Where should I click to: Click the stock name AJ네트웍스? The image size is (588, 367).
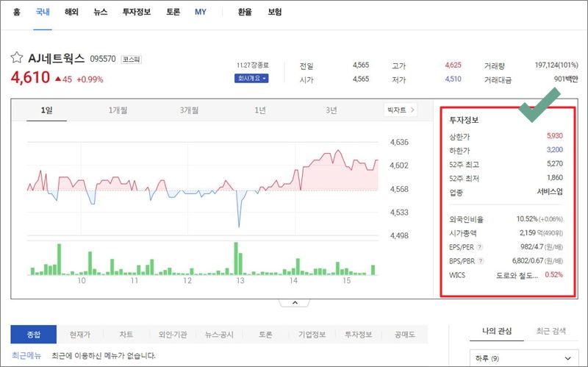(x=57, y=58)
